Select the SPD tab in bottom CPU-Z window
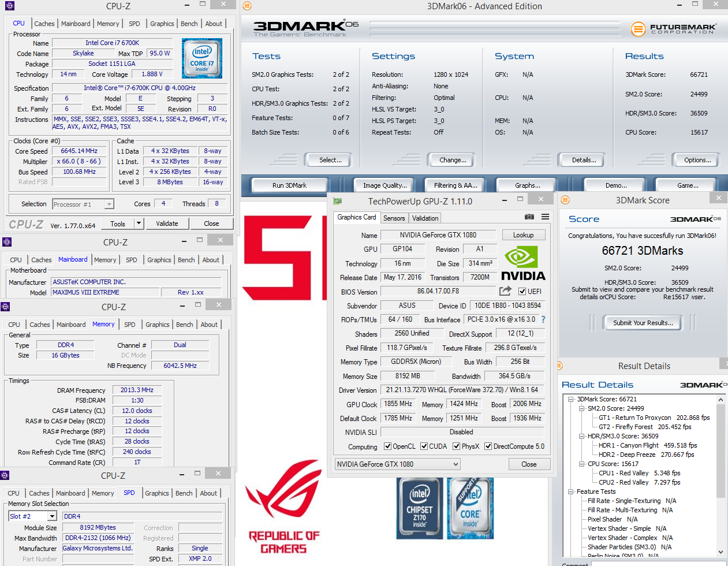The height and width of the screenshot is (566, 728). click(x=129, y=493)
